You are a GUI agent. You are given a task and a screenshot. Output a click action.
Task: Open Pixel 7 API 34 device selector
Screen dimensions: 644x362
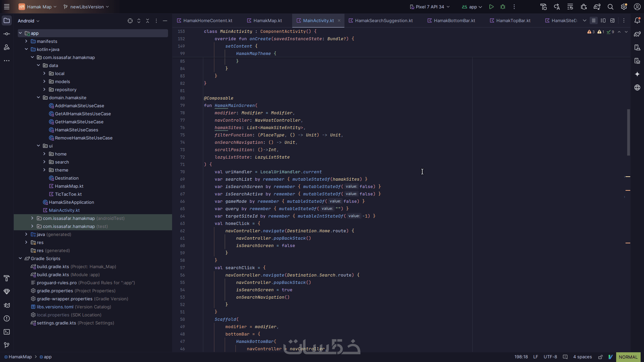tap(430, 7)
